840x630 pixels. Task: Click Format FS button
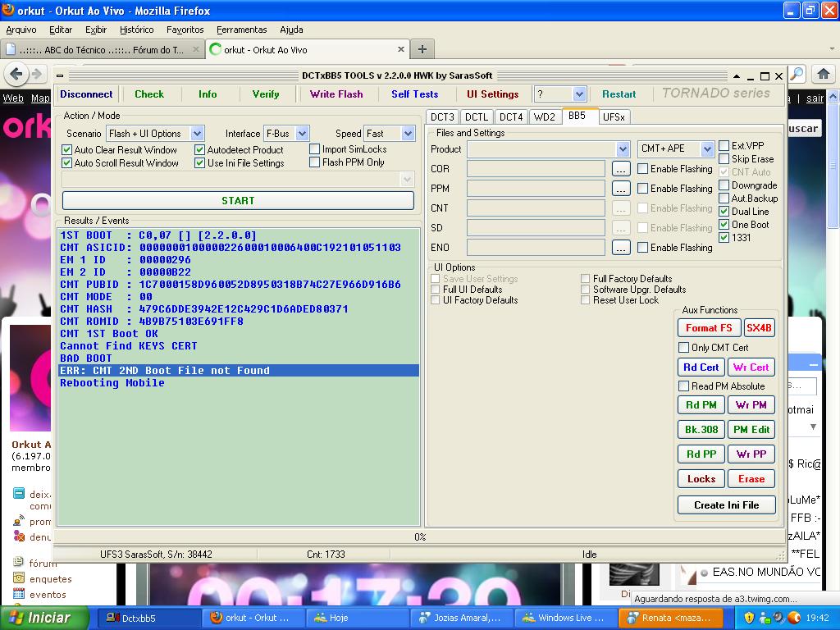coord(709,328)
